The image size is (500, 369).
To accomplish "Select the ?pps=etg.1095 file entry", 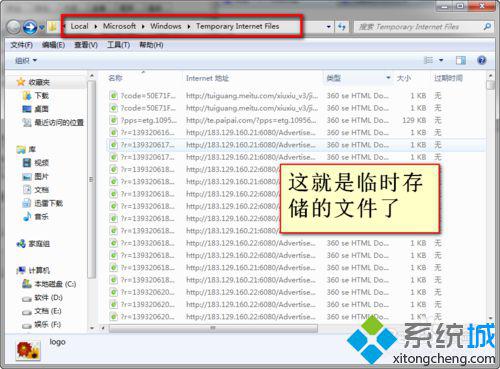I will click(x=143, y=120).
